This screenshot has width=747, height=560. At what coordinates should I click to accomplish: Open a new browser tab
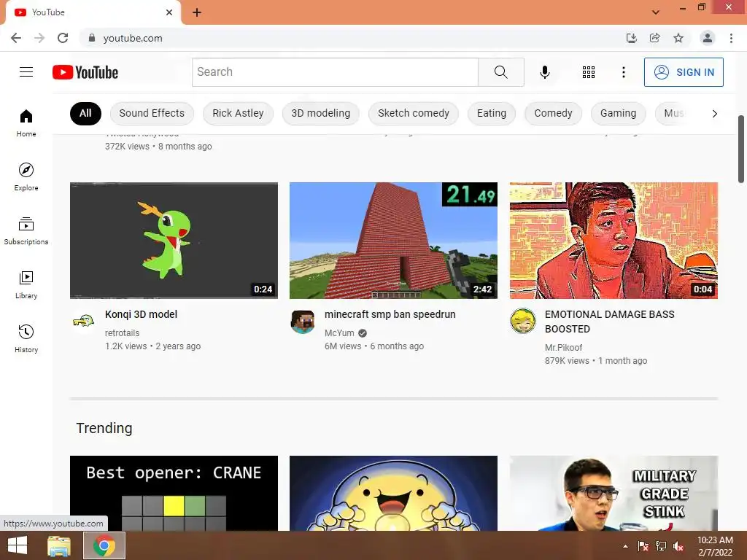click(x=197, y=12)
